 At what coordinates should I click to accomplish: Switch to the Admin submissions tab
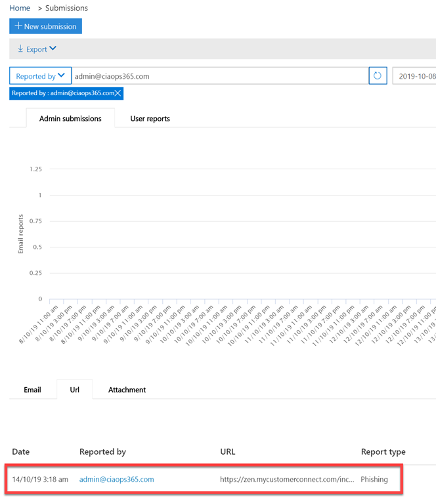coord(70,119)
